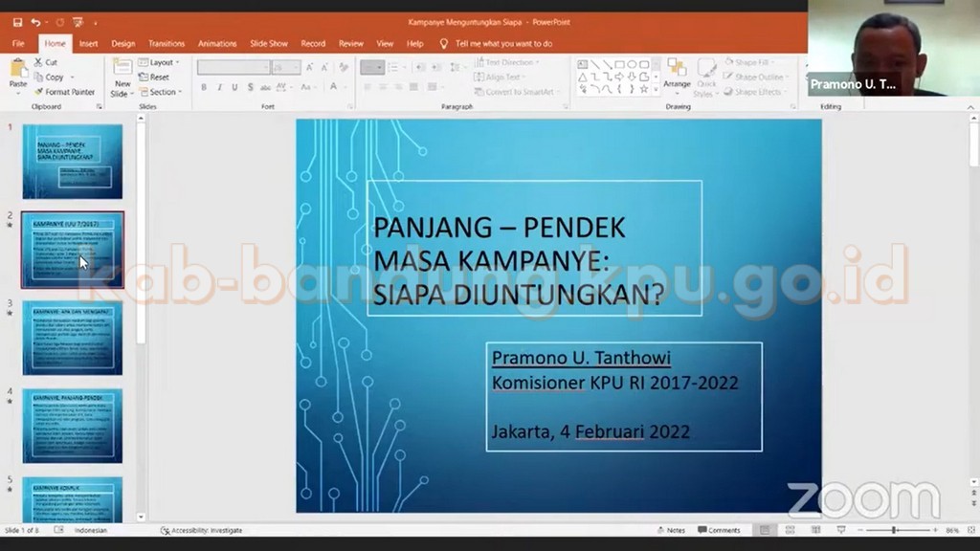Select the Format Painter tool
The width and height of the screenshot is (980, 551).
(64, 92)
